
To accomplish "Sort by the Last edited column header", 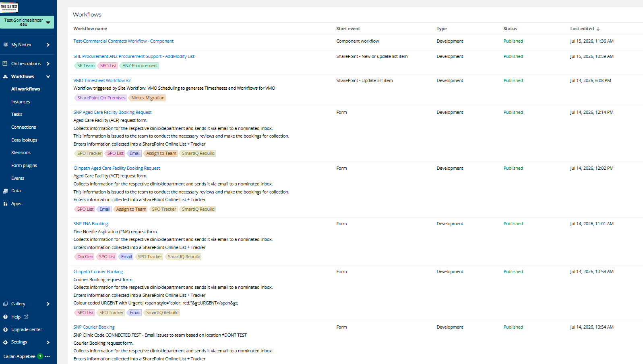I will click(582, 29).
